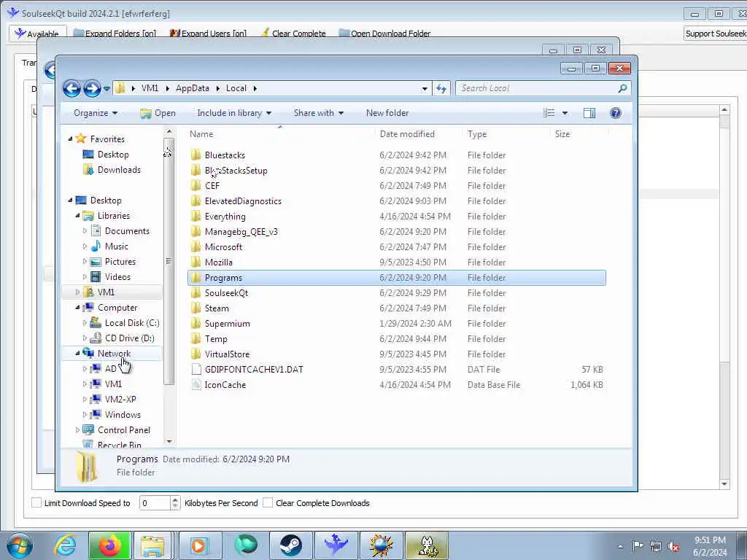Screen dimensions: 747x560
Task: Open Include in library dropdown
Action: click(234, 113)
